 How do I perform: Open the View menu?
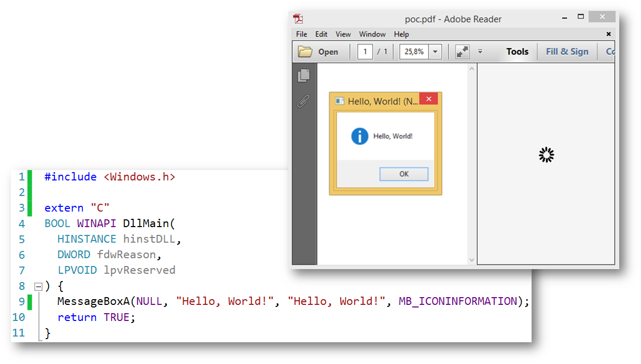coord(343,34)
